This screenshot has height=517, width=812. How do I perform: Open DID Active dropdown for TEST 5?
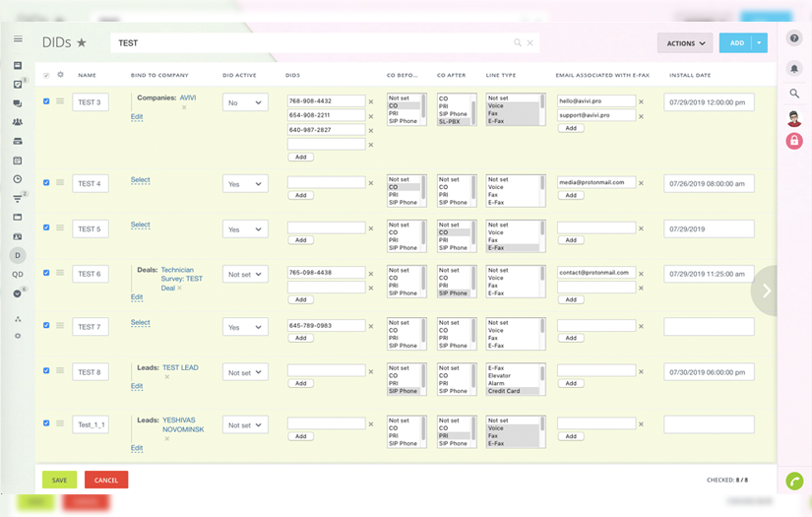[245, 229]
